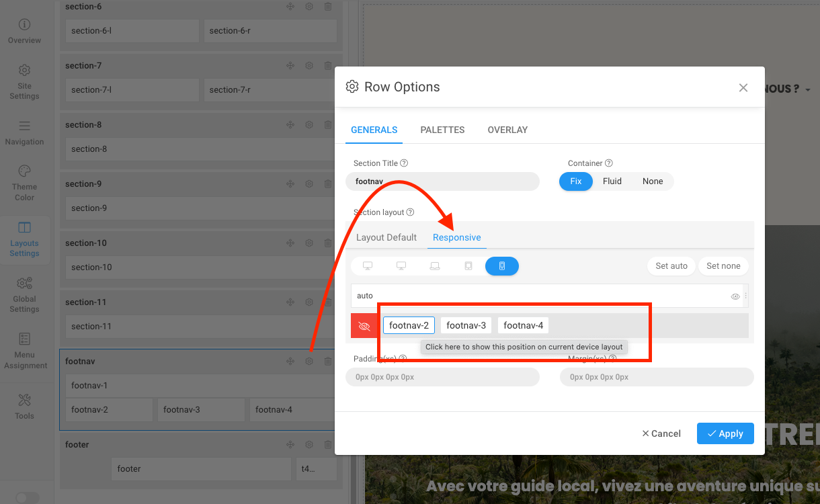Image resolution: width=820 pixels, height=504 pixels.
Task: Select the t4 position in footer row
Action: tap(315, 469)
